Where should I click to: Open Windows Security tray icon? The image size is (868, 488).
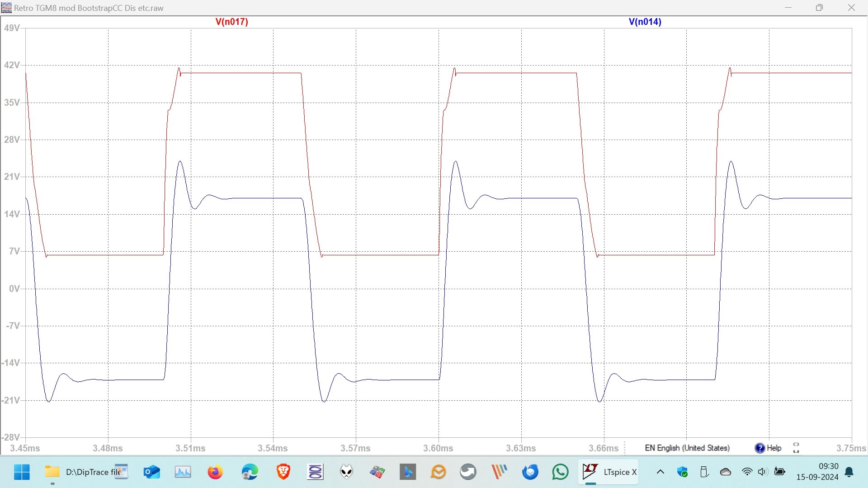(x=683, y=472)
